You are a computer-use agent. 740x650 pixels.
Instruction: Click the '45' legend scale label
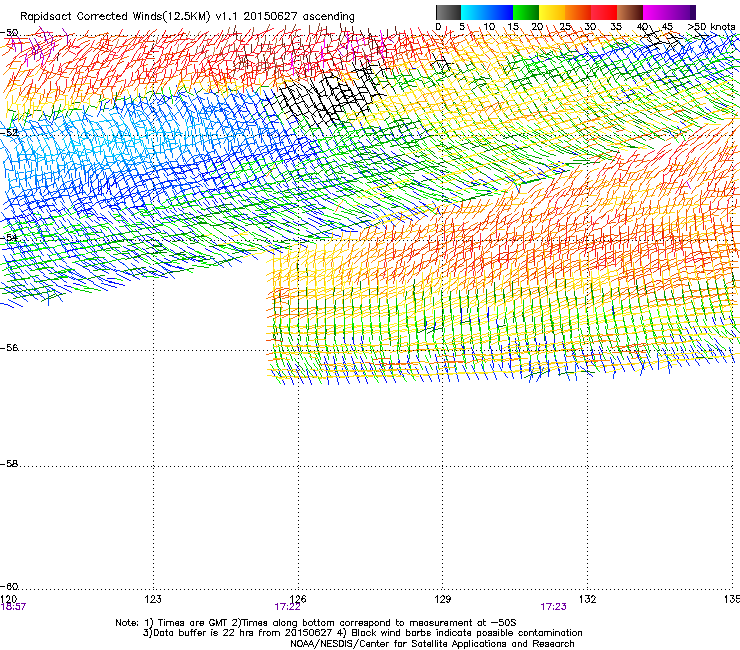[x=667, y=27]
